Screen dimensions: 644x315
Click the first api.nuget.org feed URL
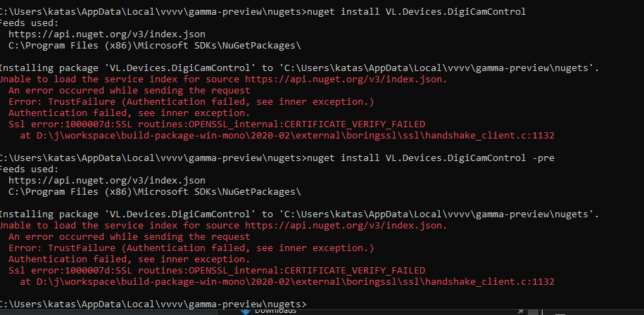[x=107, y=34]
